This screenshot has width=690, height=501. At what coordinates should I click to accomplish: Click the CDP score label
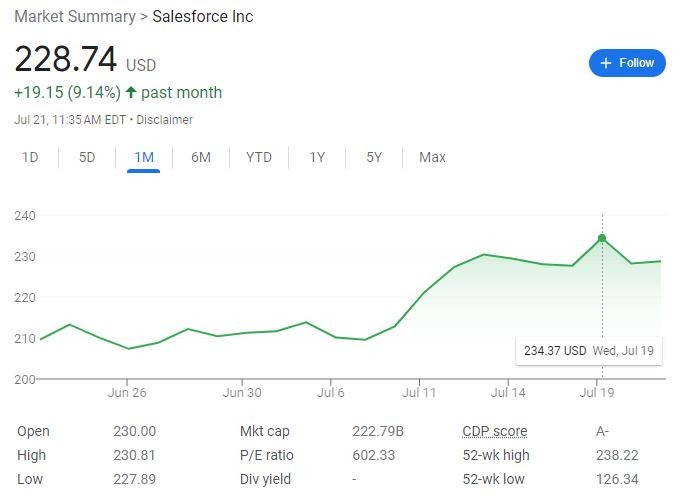[x=495, y=432]
